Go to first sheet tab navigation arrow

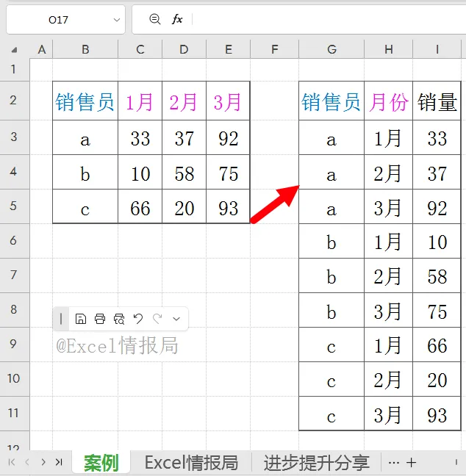click(12, 462)
